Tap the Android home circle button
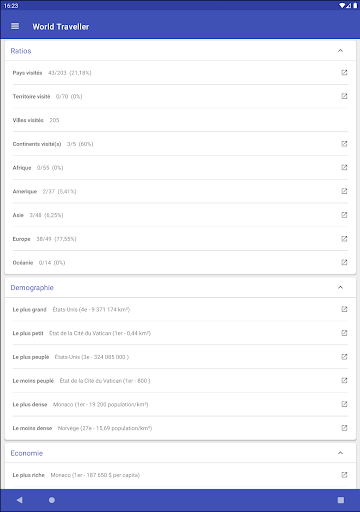The height and width of the screenshot is (512, 360). point(52,500)
